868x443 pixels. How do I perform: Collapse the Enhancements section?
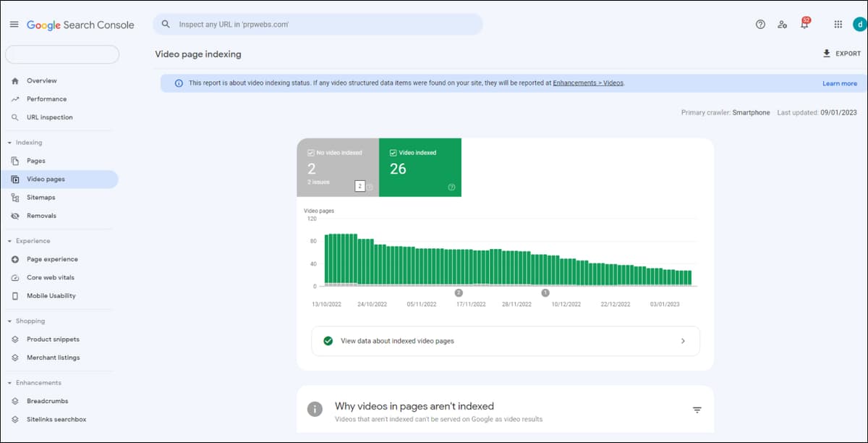9,383
